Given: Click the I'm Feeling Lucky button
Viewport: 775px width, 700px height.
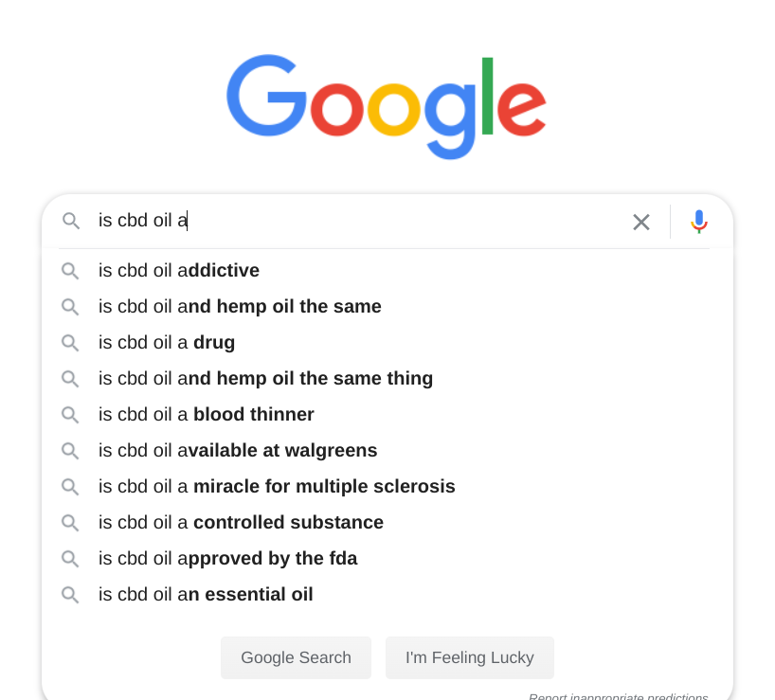Looking at the screenshot, I should (470, 658).
